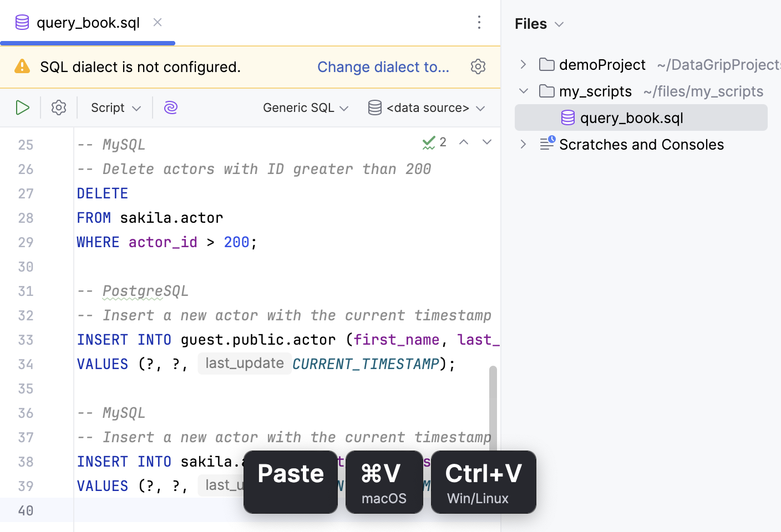Run the SQL script using the play icon
Viewport: 781px width, 532px height.
tap(22, 108)
